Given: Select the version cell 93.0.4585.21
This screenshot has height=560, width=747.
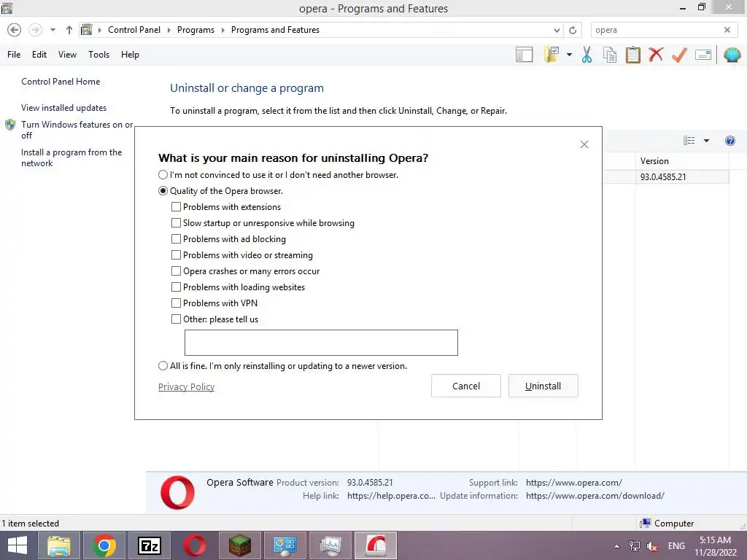Looking at the screenshot, I should click(x=663, y=176).
